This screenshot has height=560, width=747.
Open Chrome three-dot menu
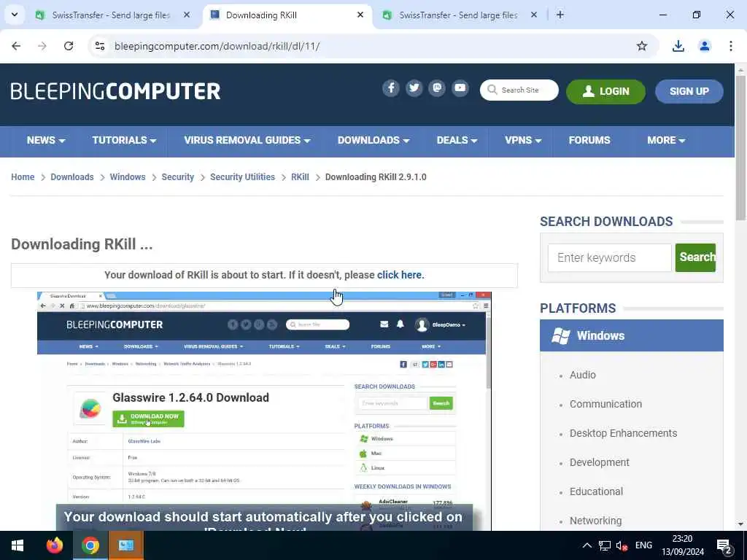(x=730, y=46)
